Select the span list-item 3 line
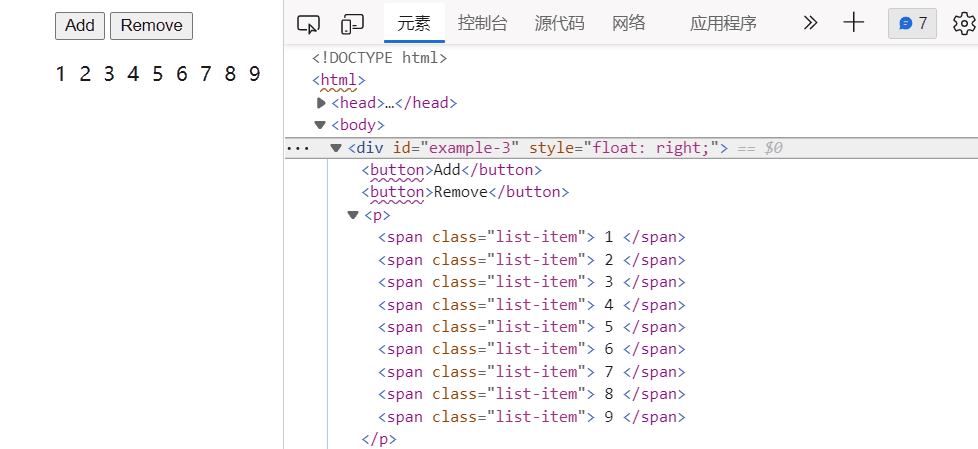The image size is (978, 449). click(532, 282)
